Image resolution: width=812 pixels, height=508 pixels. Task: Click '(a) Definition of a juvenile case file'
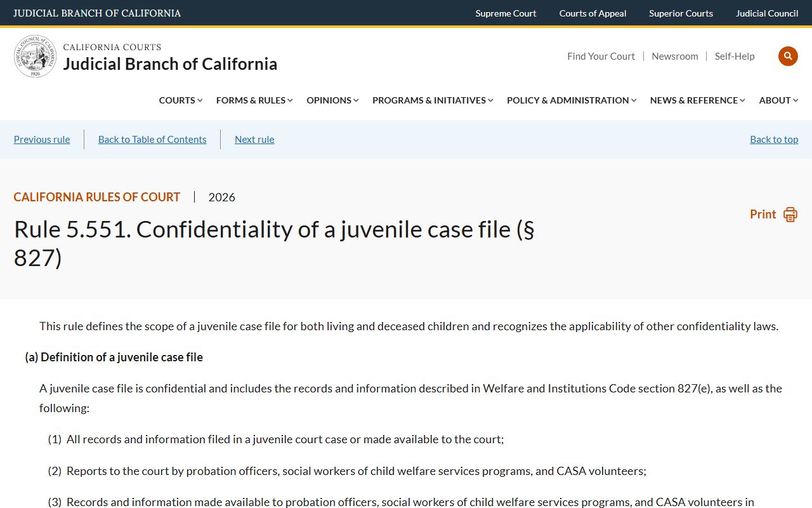(x=114, y=358)
